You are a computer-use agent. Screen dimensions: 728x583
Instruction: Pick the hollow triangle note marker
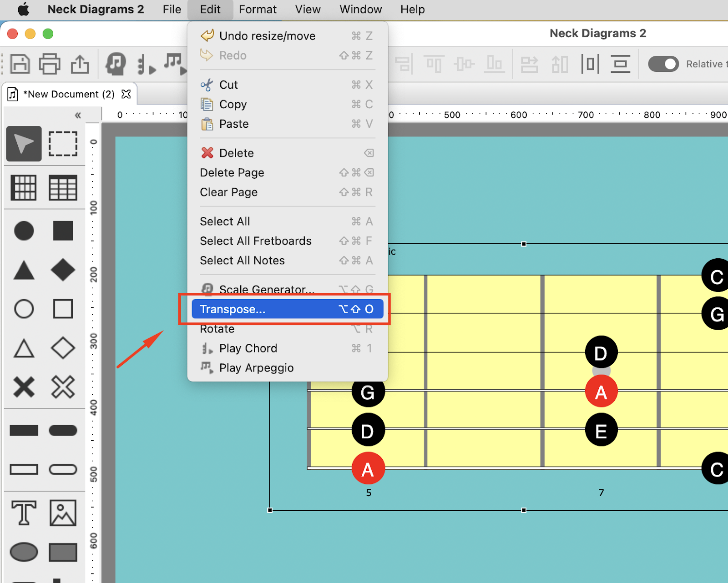pos(24,349)
